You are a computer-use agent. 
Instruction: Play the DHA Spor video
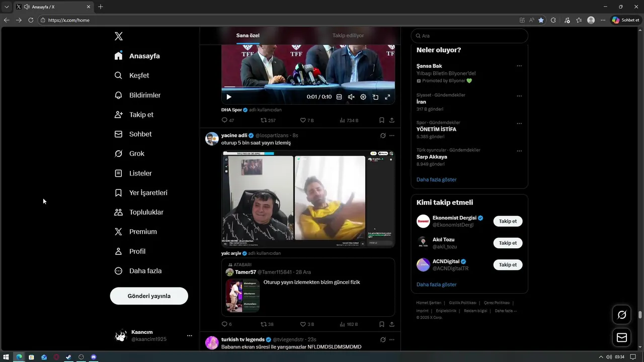coord(228,97)
